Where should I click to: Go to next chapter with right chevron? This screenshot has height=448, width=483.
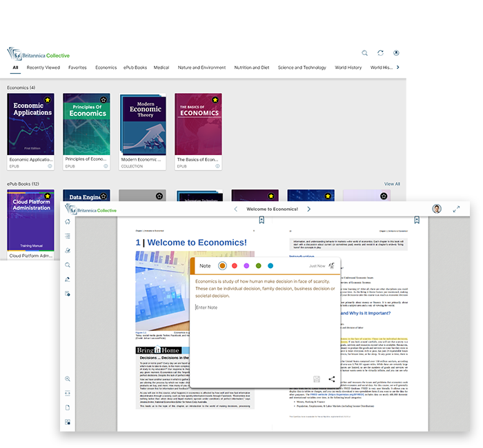click(308, 209)
